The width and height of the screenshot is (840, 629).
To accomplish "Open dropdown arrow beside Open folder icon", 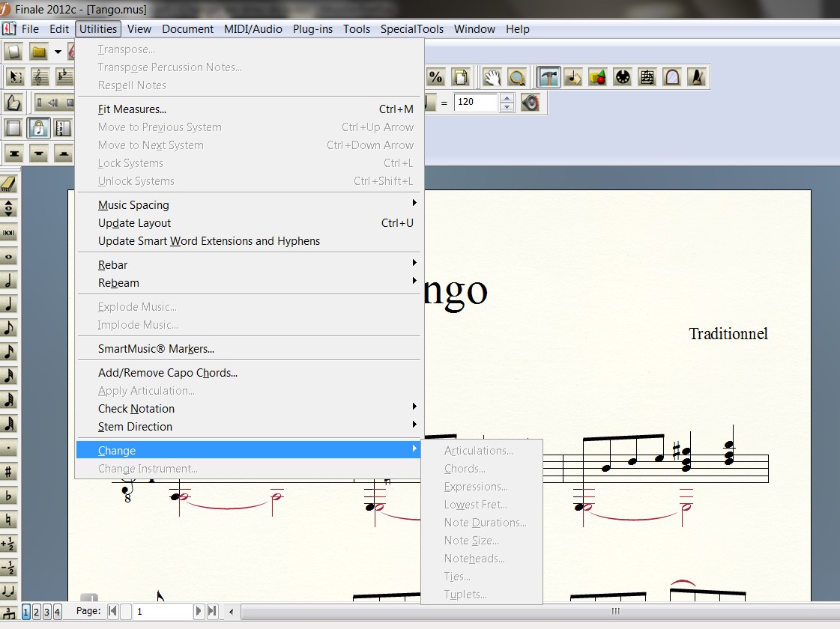I will [58, 52].
